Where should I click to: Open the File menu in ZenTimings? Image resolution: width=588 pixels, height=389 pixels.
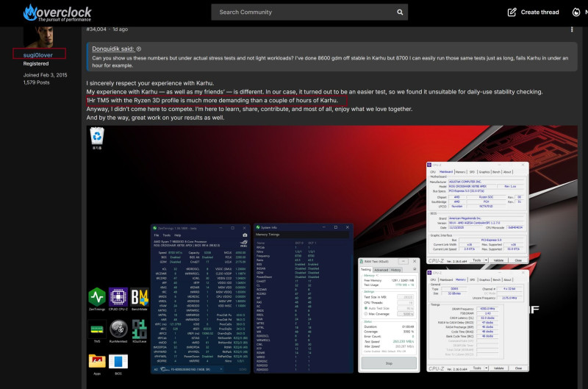click(x=157, y=235)
